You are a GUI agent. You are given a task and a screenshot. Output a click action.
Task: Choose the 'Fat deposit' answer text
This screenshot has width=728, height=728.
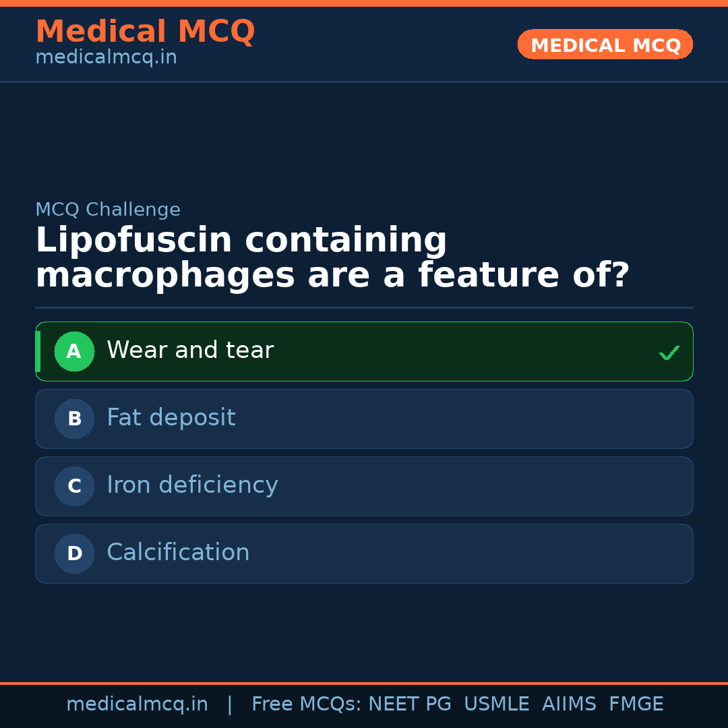(171, 418)
